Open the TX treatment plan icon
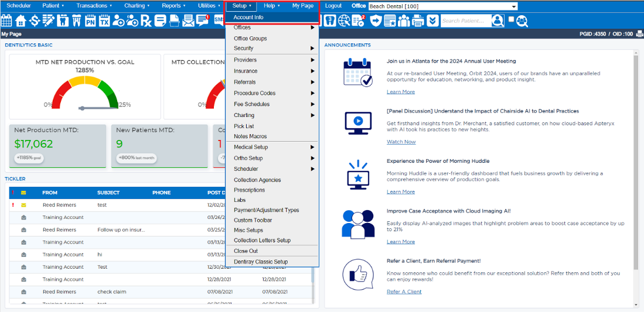Viewport: 644px width, 312px height. (105, 20)
